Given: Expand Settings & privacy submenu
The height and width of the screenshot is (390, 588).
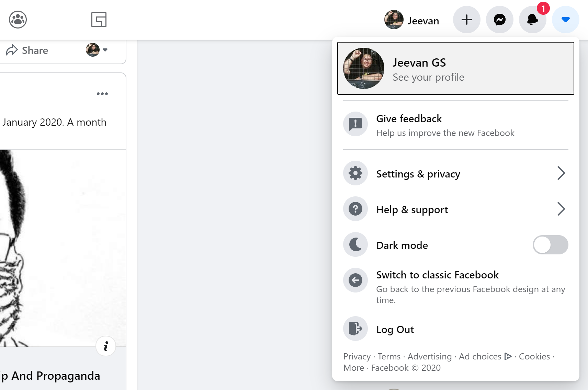Looking at the screenshot, I should (561, 173).
